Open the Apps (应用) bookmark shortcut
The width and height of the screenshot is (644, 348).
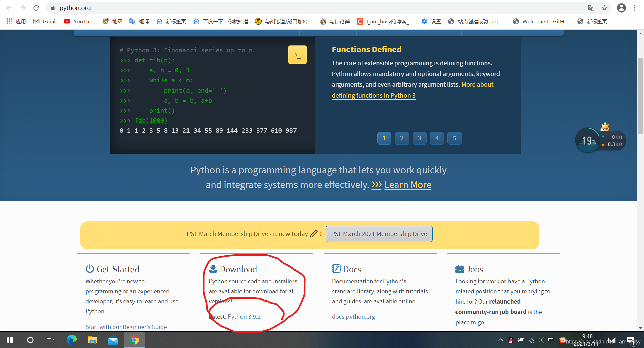(x=16, y=21)
